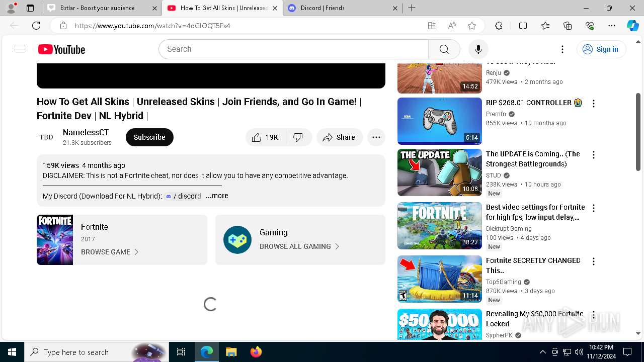Switch to Discord | Friends tab
644x362 pixels.
point(343,8)
